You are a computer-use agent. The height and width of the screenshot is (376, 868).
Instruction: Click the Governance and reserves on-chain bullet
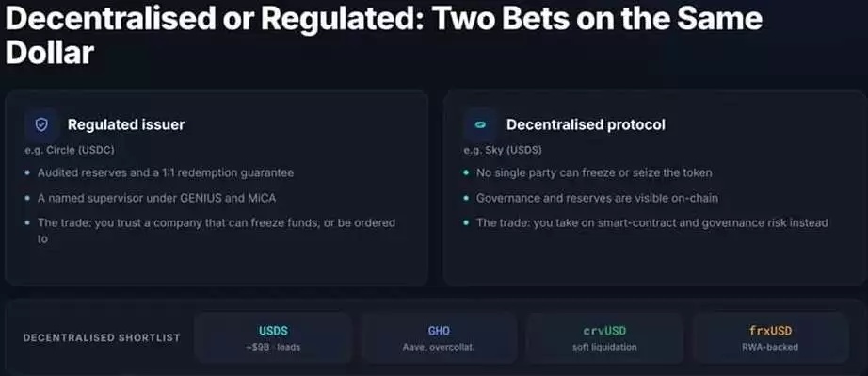click(590, 198)
